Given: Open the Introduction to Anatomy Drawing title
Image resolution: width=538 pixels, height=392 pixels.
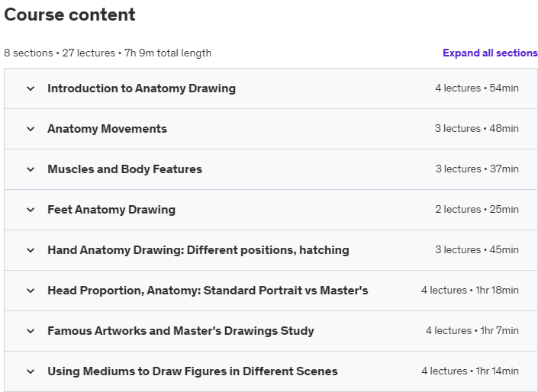Looking at the screenshot, I should tap(141, 88).
